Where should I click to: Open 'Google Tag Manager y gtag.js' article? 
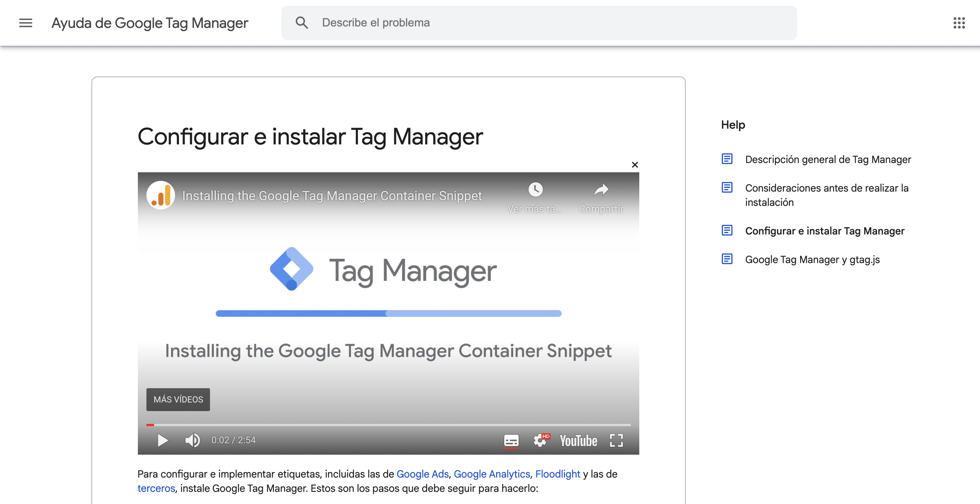[x=812, y=259]
